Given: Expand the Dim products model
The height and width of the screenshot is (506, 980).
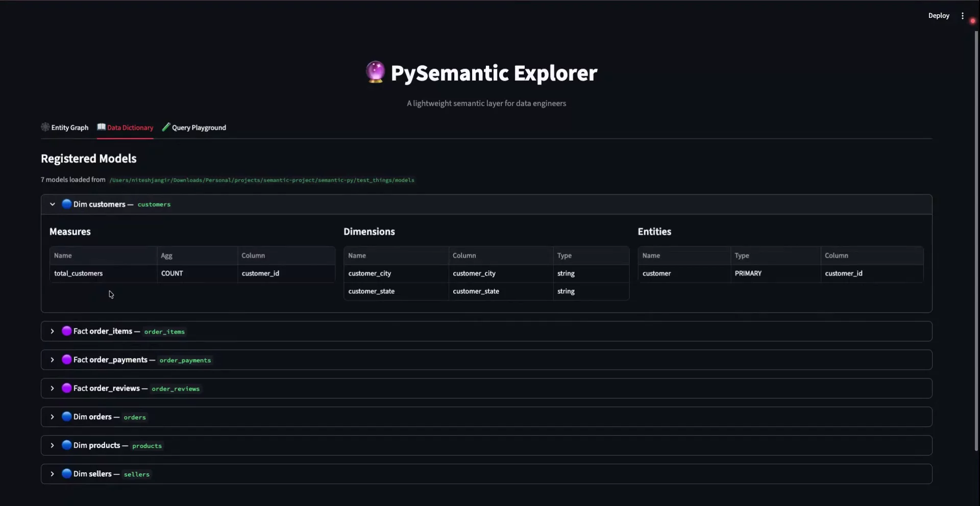Looking at the screenshot, I should 486,445.
